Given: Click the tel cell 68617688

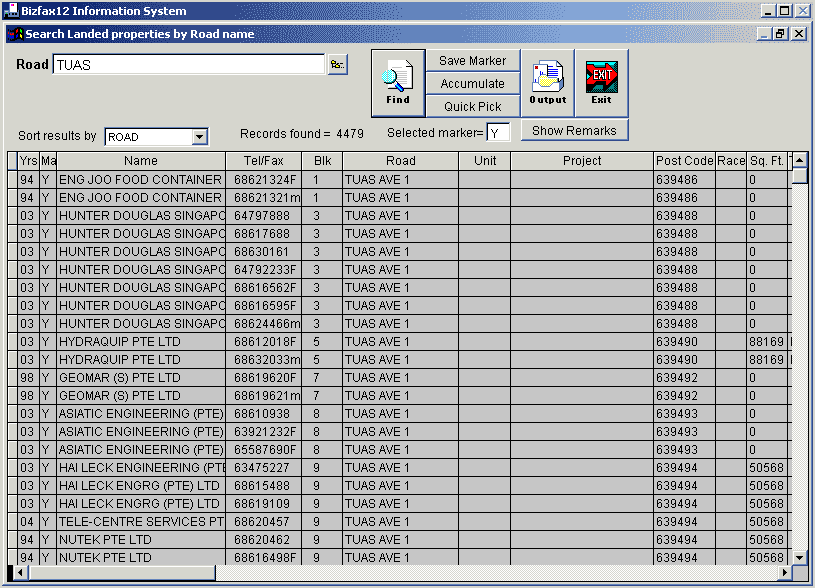Looking at the screenshot, I should [264, 234].
